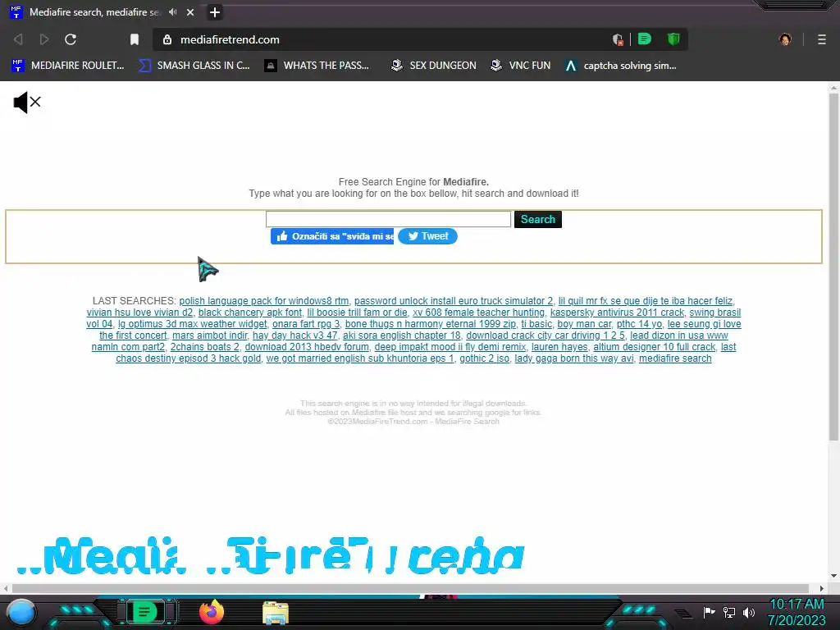Open 'password unlock install euro truck simulator 2' link
The width and height of the screenshot is (840, 630).
coord(454,301)
